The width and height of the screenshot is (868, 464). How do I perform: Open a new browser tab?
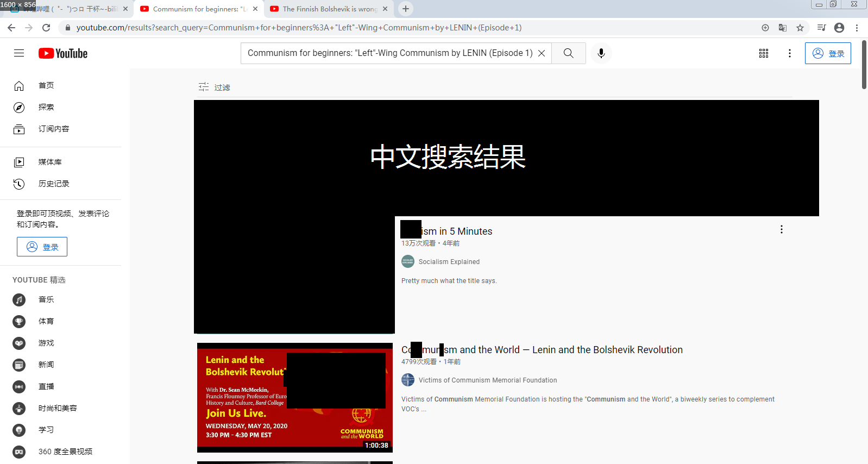(406, 9)
